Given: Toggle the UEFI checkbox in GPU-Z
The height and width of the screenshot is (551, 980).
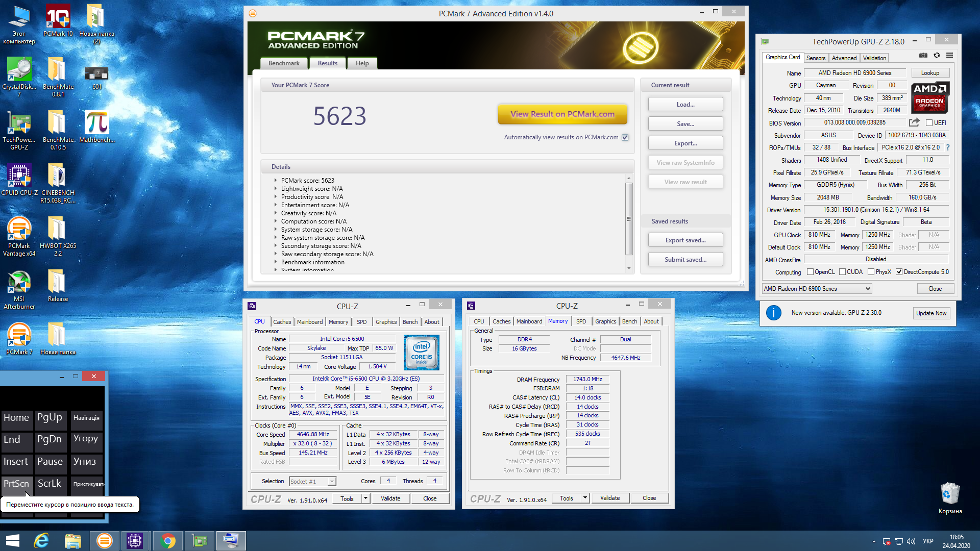Looking at the screenshot, I should [929, 123].
